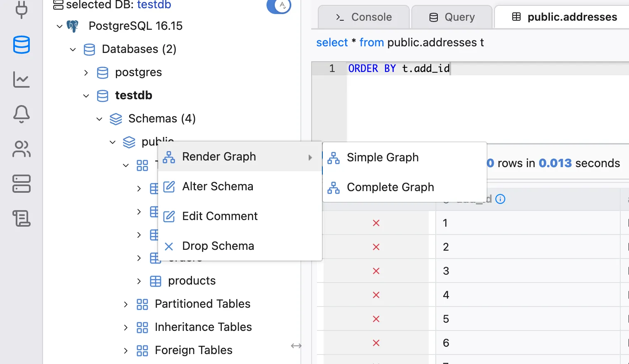
Task: Expand the postgres database node
Action: pos(86,72)
